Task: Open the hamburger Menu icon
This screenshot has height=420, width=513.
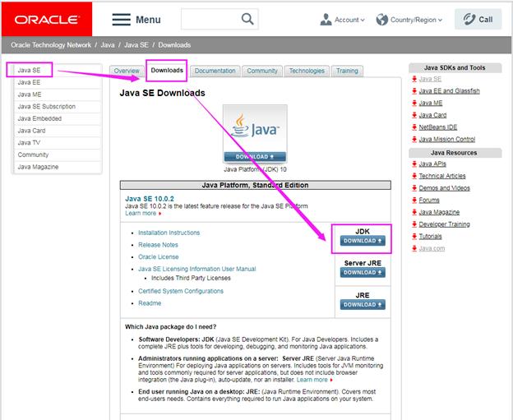Action: [x=122, y=20]
